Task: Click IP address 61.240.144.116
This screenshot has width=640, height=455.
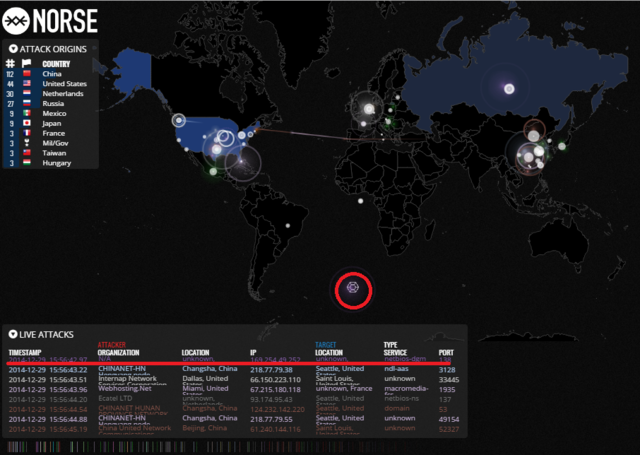Action: [x=275, y=429]
